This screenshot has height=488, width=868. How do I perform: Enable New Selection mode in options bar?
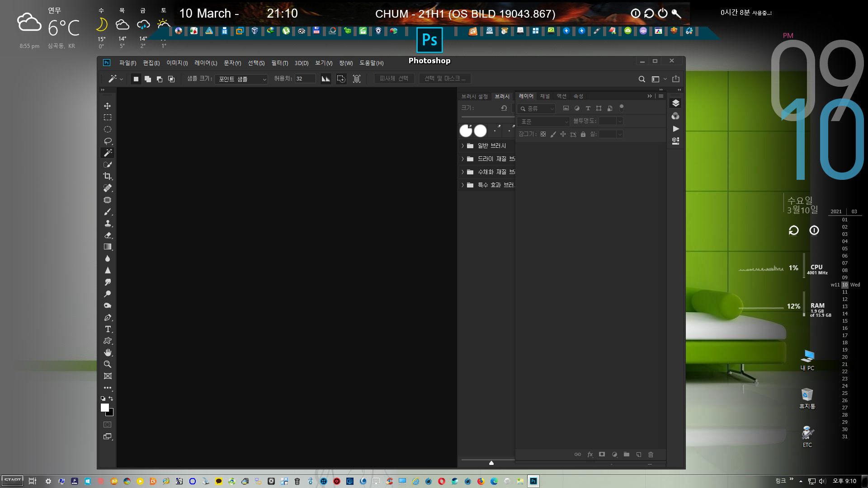136,79
